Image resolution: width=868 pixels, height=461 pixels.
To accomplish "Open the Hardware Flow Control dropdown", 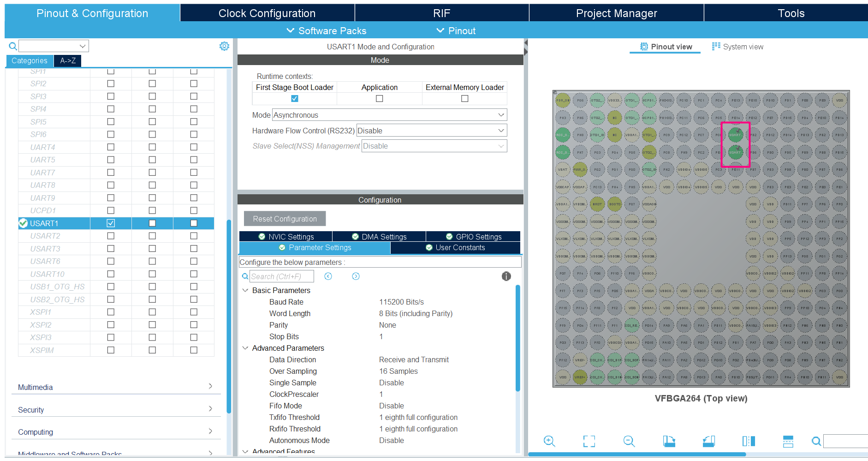I will click(432, 131).
